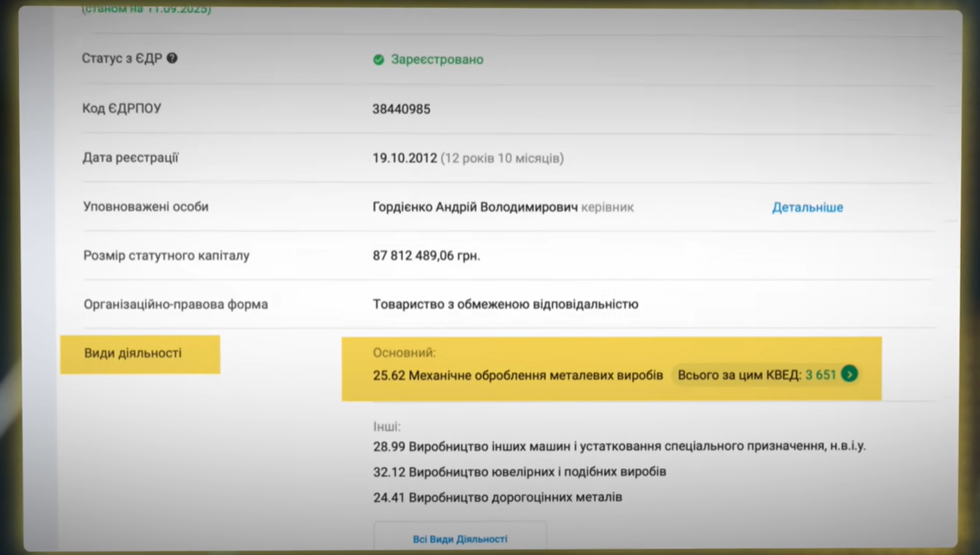Click the Уповноважені особи row label

pyautogui.click(x=146, y=207)
